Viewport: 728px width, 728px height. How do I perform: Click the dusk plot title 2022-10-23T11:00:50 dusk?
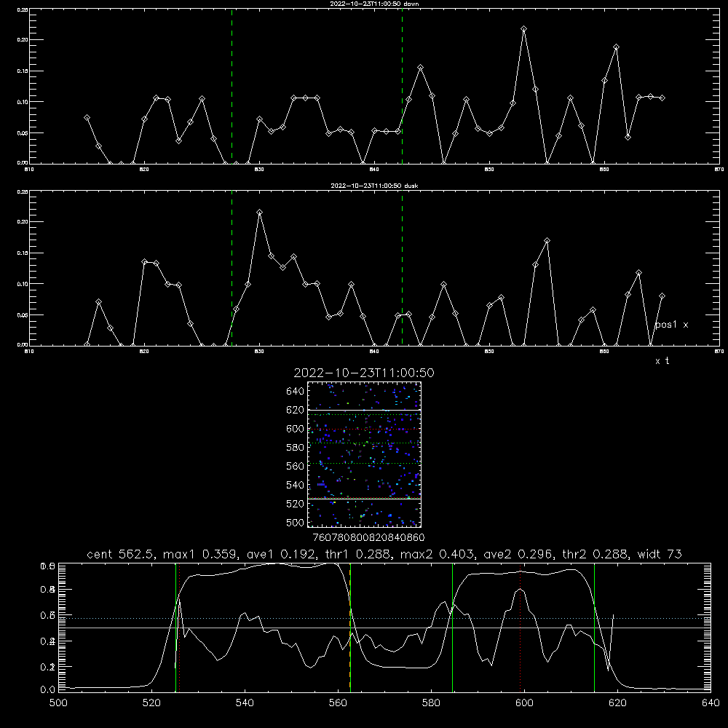click(x=374, y=186)
